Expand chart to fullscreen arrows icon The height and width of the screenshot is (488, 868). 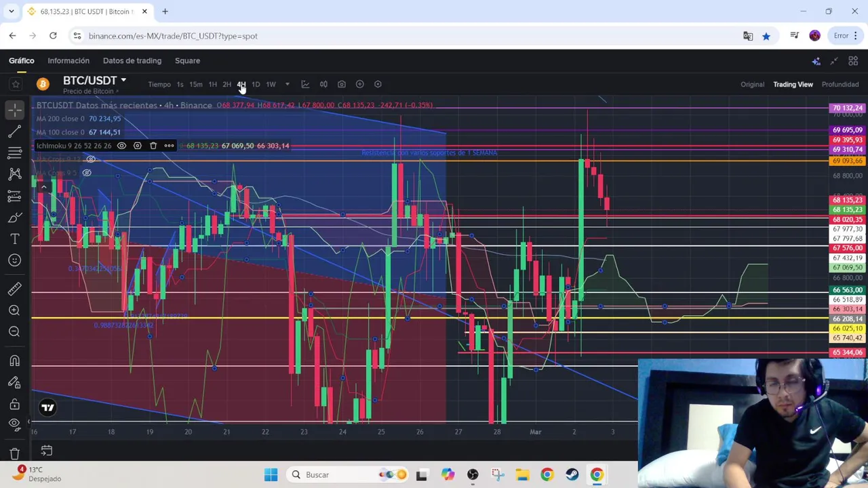point(834,61)
